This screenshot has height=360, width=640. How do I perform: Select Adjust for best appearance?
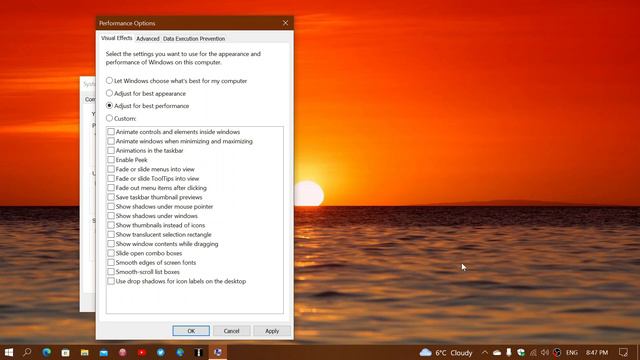tap(146, 93)
